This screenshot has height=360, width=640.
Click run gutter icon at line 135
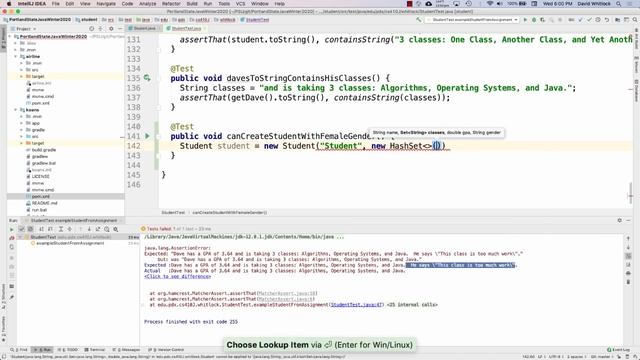pos(147,78)
